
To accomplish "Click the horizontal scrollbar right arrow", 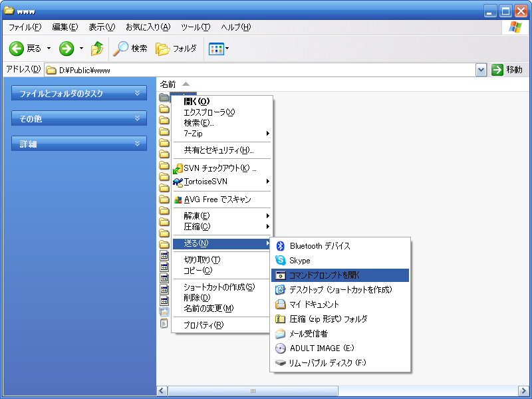I will pyautogui.click(x=523, y=391).
